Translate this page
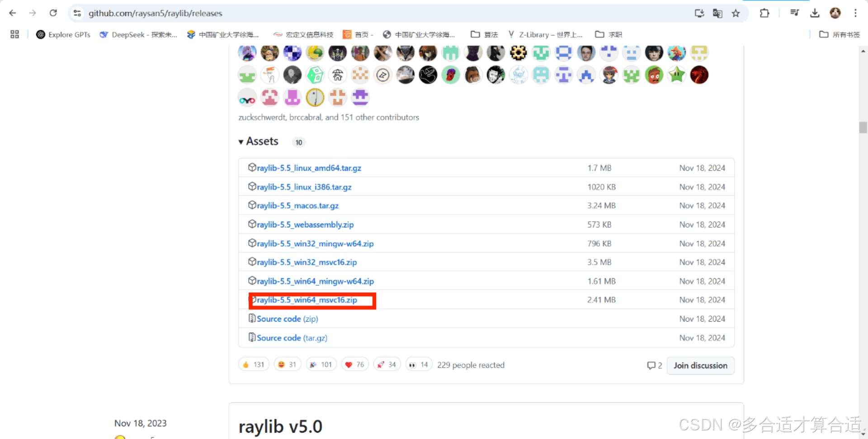Image resolution: width=868 pixels, height=439 pixels. click(717, 13)
